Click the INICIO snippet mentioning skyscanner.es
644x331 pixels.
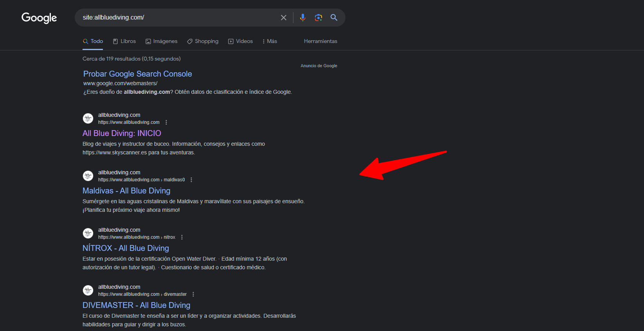click(x=174, y=148)
